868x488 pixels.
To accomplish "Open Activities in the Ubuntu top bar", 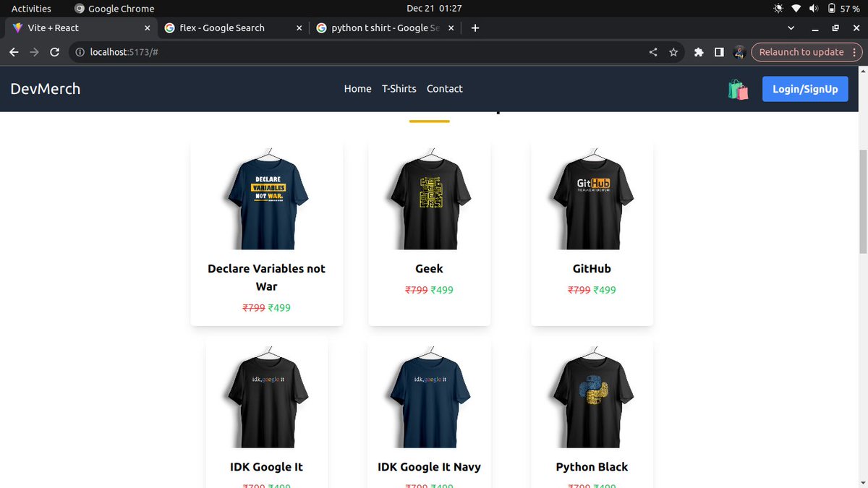I will [x=31, y=9].
